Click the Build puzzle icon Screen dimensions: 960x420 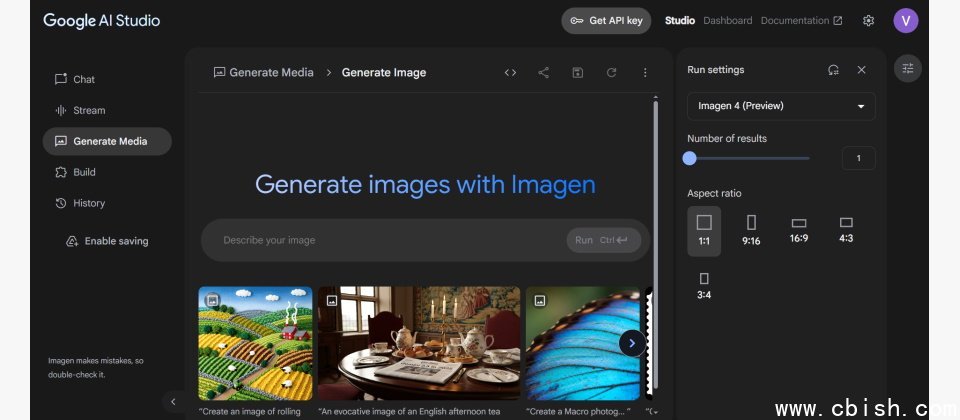tap(61, 172)
